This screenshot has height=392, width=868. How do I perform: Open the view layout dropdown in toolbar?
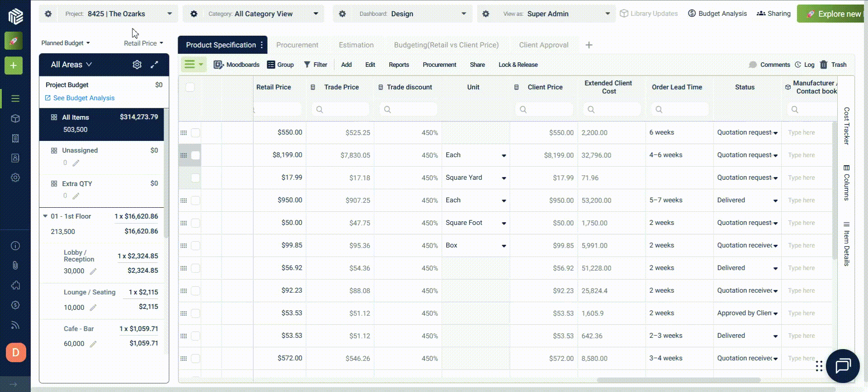tap(193, 65)
